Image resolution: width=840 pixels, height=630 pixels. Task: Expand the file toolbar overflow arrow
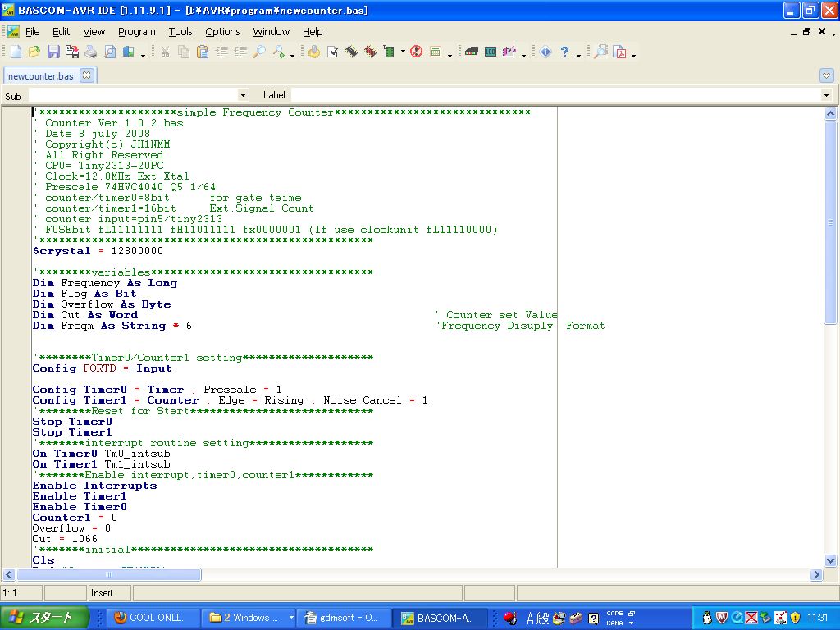[143, 55]
